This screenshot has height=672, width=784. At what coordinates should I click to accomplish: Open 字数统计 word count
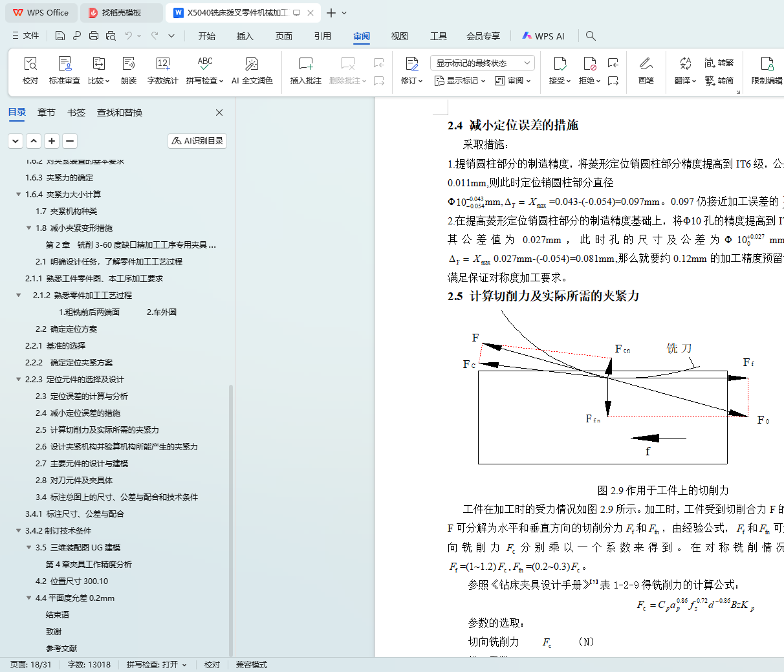tap(162, 70)
